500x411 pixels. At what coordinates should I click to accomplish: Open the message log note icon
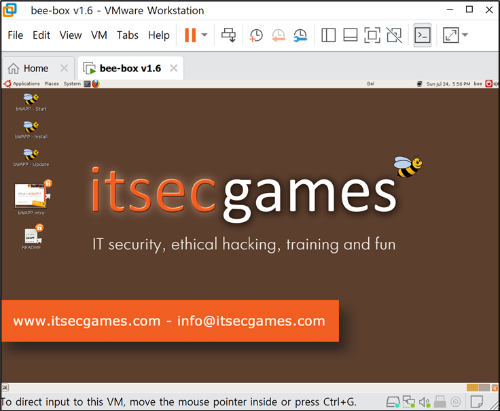click(x=477, y=402)
